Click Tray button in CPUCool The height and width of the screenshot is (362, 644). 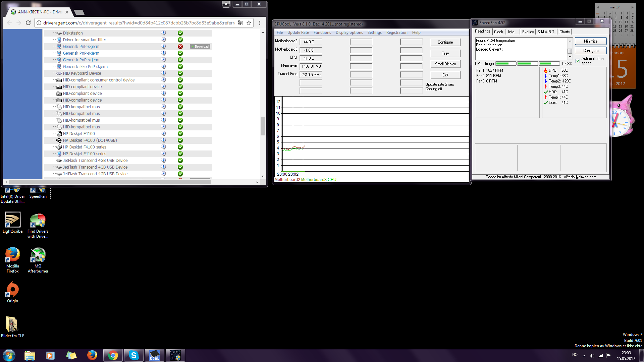click(x=445, y=53)
